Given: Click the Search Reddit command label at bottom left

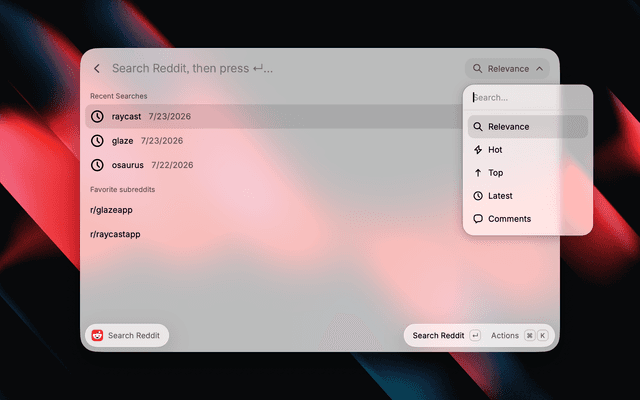Looking at the screenshot, I should [x=127, y=336].
